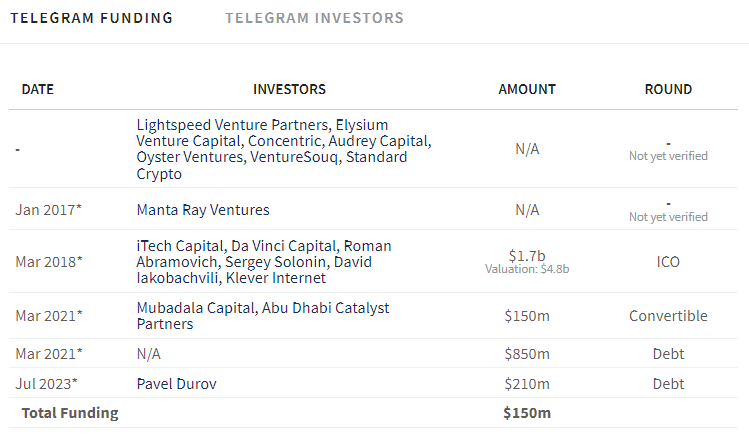
Task: Open the Manta Ray Ventures link
Action: click(203, 210)
